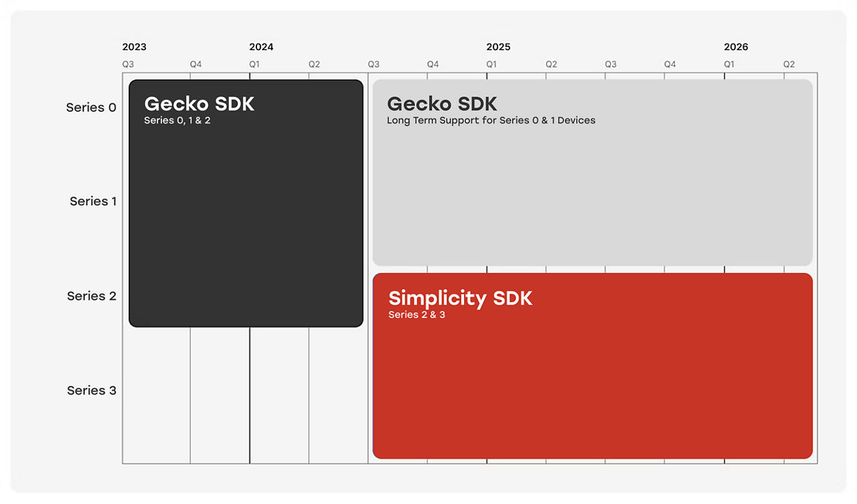Select the gray Gecko SDK Long Term Support block
Image resolution: width=857 pixels, height=504 pixels.
pos(593,173)
